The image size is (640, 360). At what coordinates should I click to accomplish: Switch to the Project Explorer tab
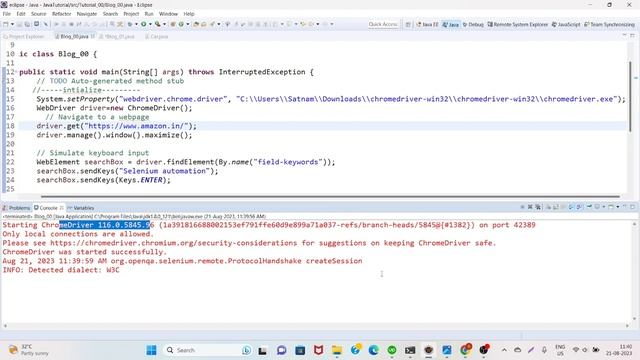click(24, 36)
